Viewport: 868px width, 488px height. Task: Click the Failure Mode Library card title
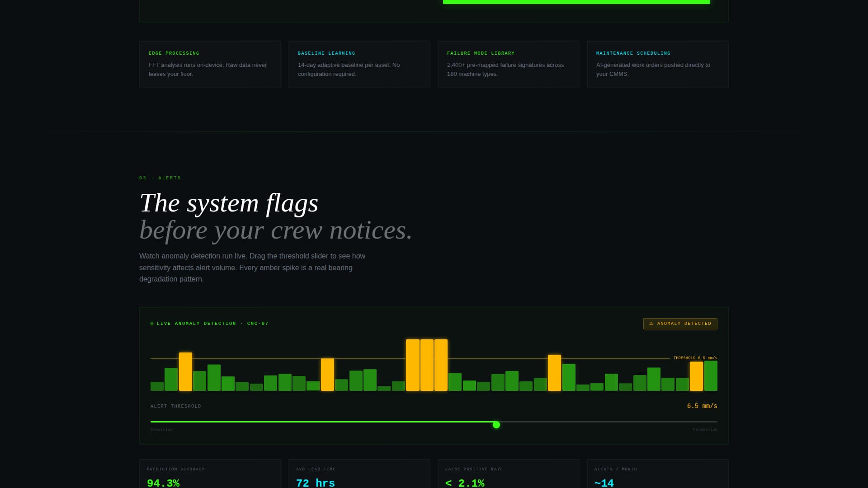(x=481, y=53)
